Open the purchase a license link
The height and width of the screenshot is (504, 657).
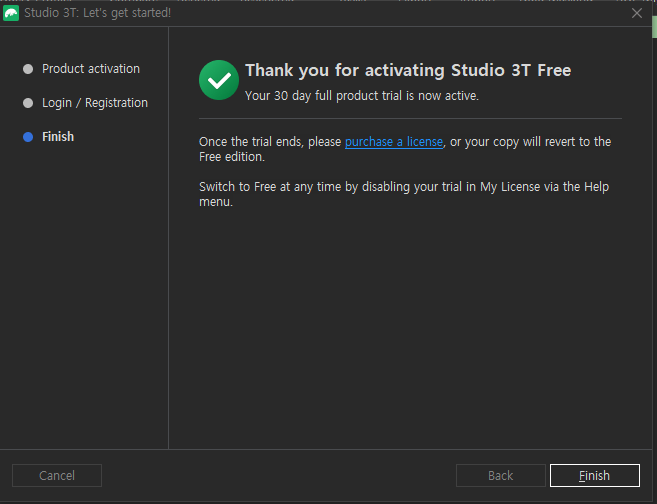(394, 142)
